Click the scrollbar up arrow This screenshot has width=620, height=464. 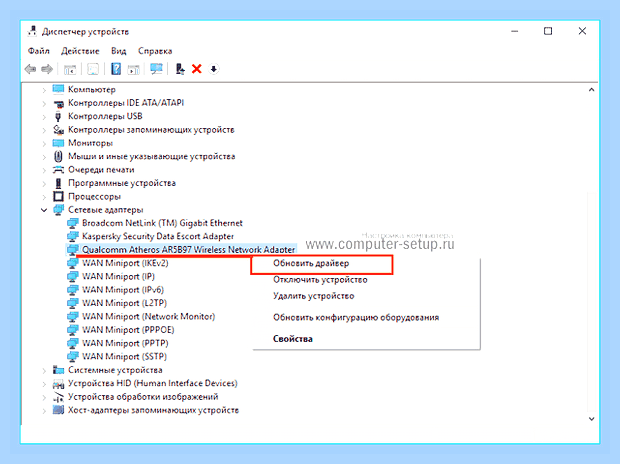[591, 90]
